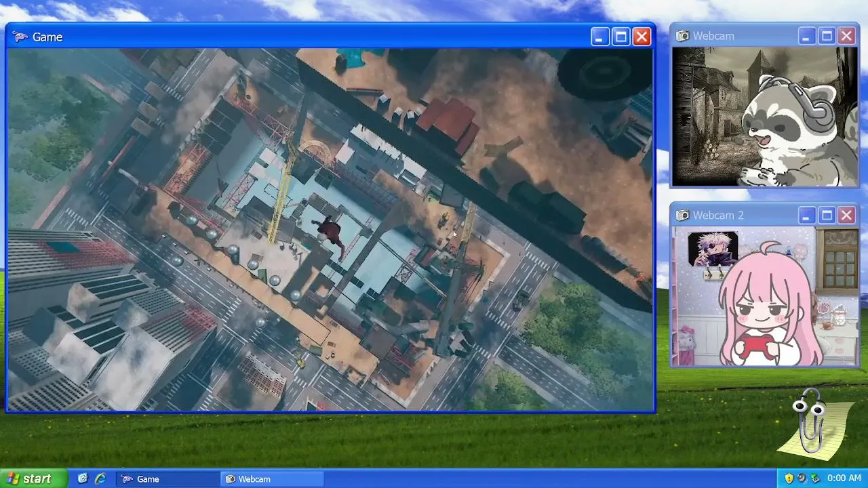Click the Game window title bar icon
The image size is (868, 488).
click(20, 37)
